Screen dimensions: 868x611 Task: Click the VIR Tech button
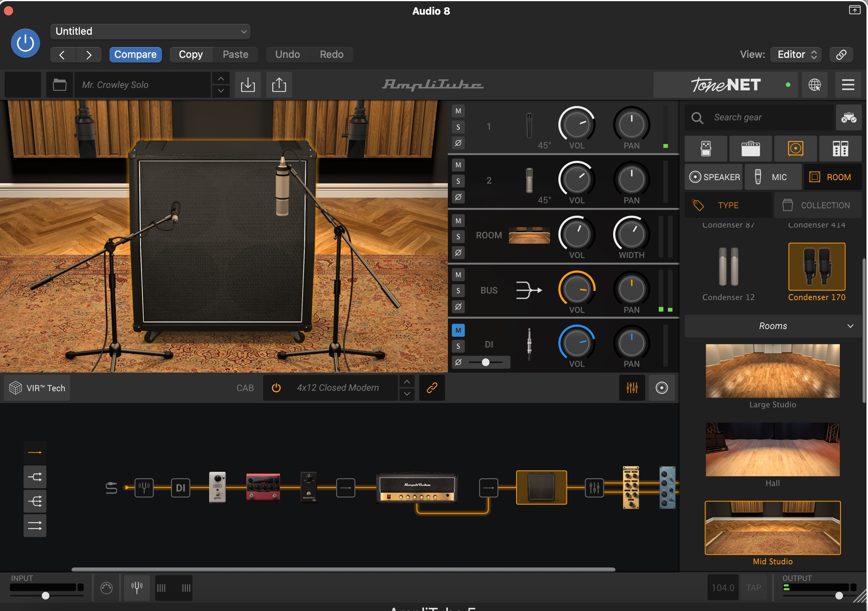37,388
